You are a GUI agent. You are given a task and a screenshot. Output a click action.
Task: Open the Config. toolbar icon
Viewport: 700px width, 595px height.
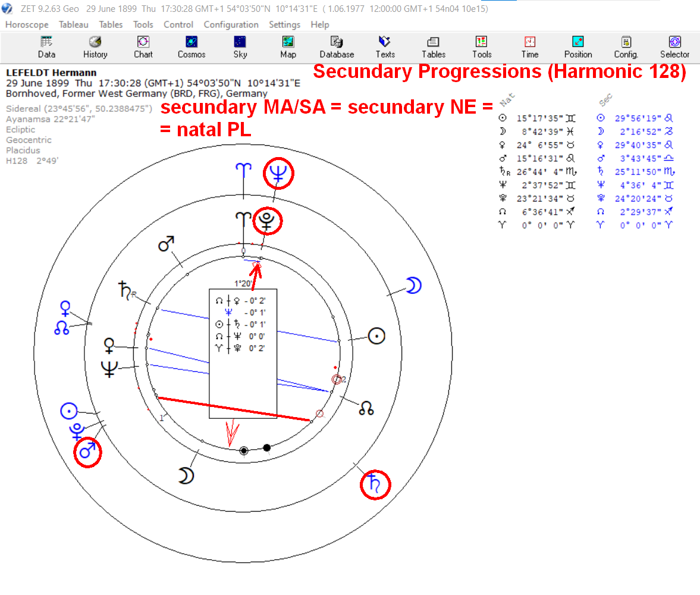pos(626,47)
